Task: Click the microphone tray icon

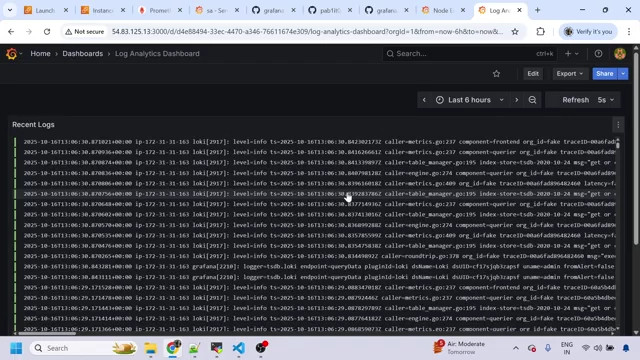Action: (x=548, y=348)
